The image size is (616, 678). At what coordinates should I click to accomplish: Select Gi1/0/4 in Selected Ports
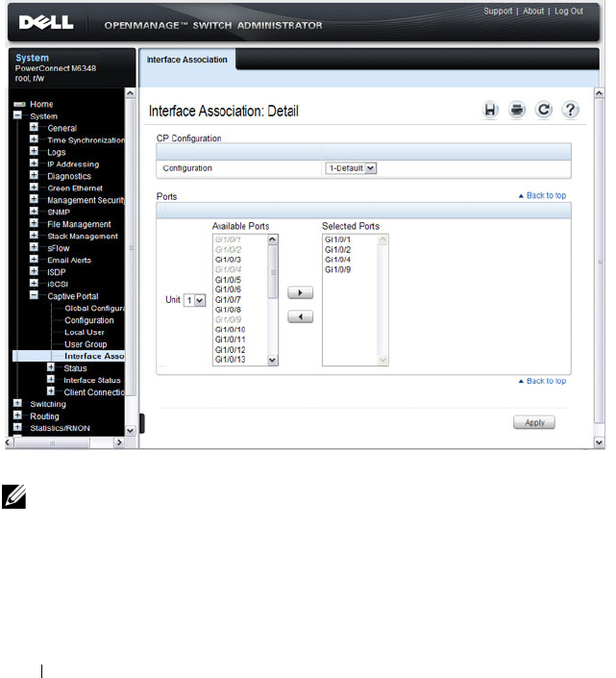click(338, 260)
